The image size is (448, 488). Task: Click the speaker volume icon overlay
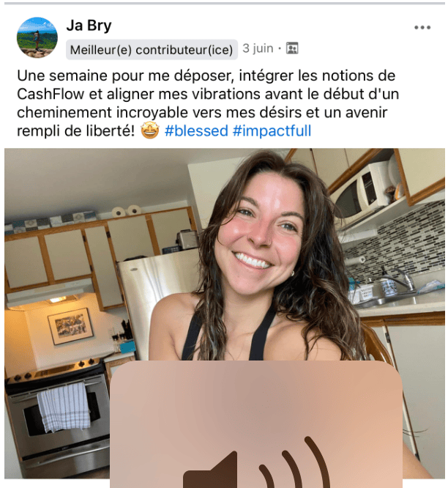pos(256,462)
